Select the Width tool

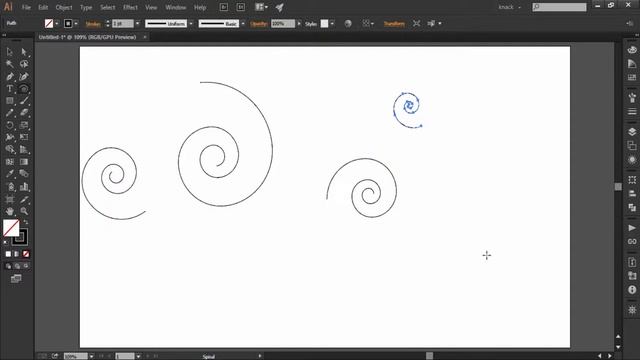pyautogui.click(x=9, y=137)
